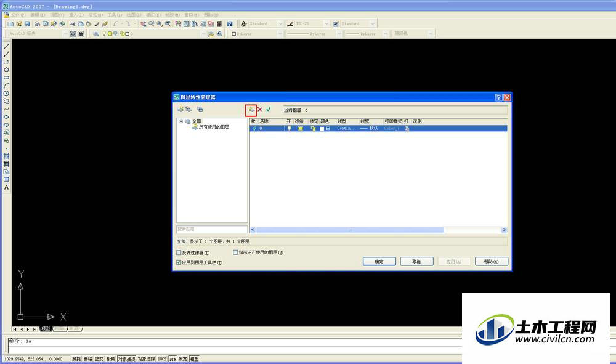The width and height of the screenshot is (616, 364).
Task: Toggle layer 0 plot printer icon
Action: 407,128
